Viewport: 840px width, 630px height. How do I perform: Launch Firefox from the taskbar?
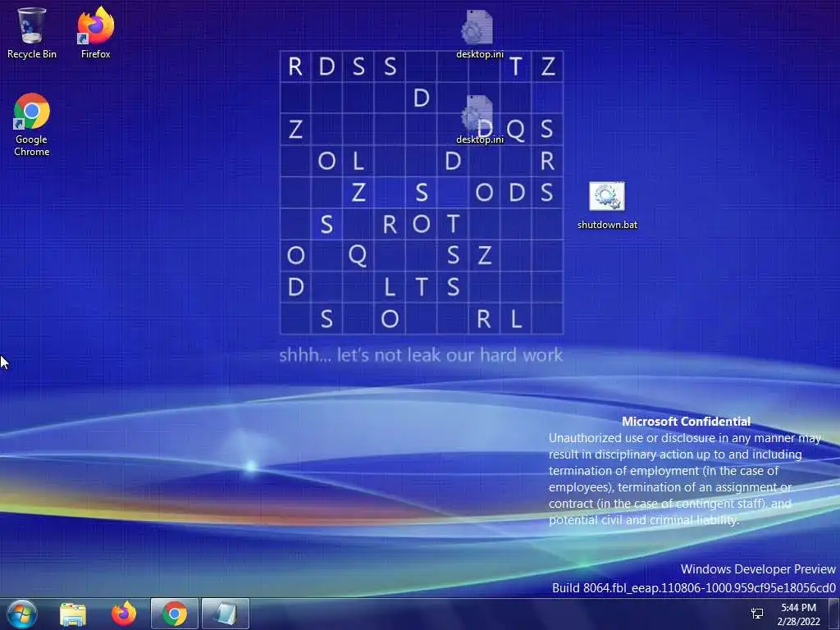(124, 614)
